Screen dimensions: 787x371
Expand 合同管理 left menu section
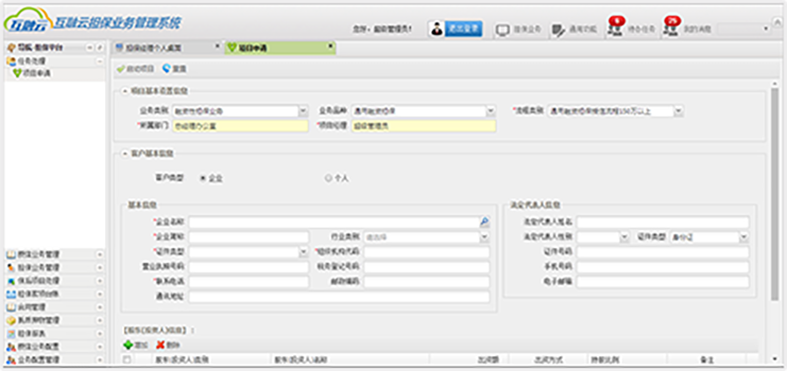[x=99, y=307]
